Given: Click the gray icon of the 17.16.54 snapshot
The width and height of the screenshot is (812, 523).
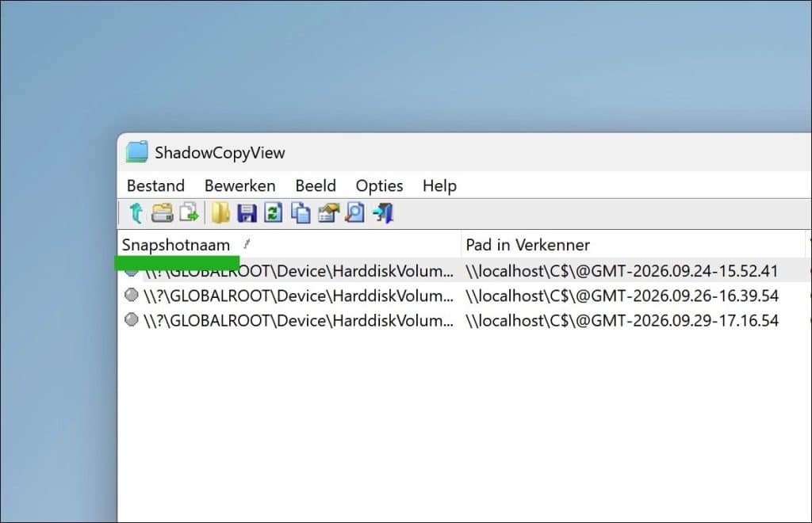Looking at the screenshot, I should (132, 319).
